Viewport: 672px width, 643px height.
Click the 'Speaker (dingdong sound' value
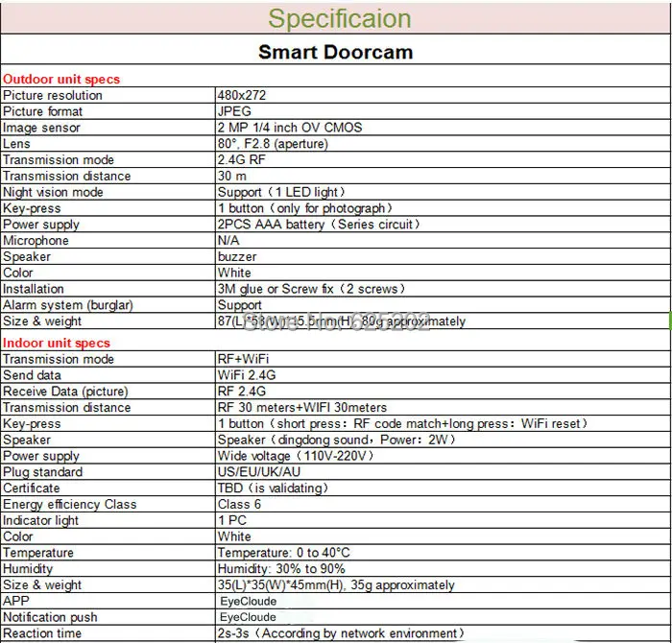coord(293,440)
